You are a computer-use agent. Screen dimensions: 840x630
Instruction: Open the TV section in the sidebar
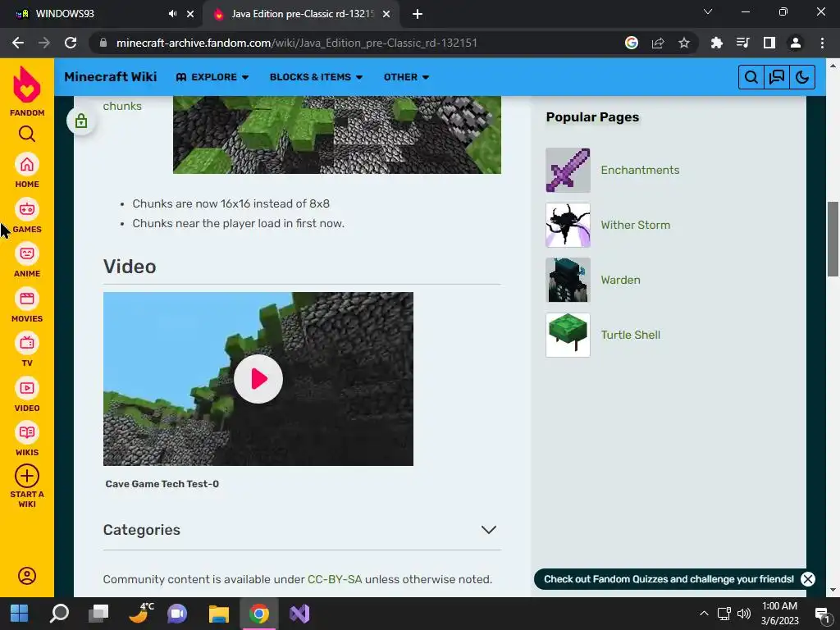pos(27,349)
